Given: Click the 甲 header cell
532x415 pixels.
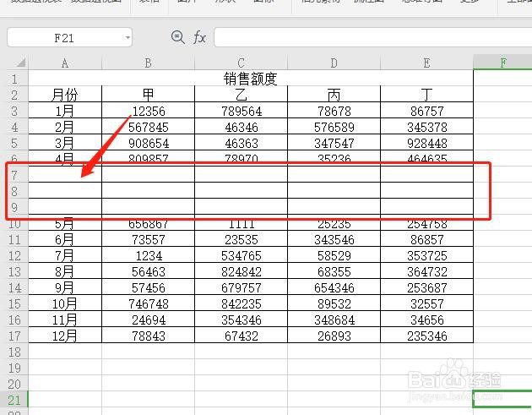Looking at the screenshot, I should [x=148, y=95].
